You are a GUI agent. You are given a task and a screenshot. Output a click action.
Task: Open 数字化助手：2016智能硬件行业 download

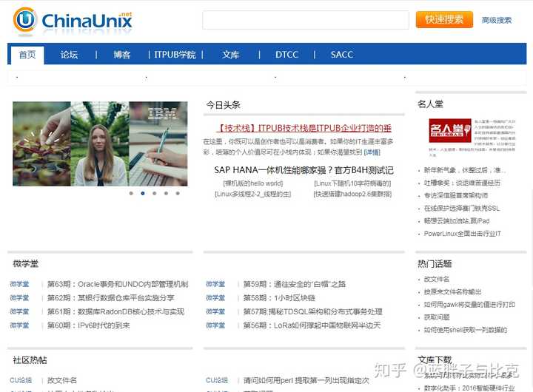(469, 388)
